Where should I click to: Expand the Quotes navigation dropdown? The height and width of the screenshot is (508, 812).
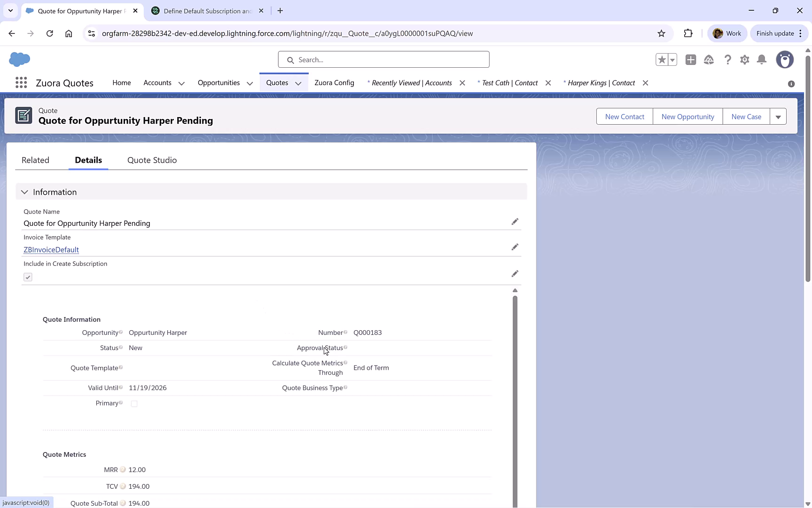point(298,83)
